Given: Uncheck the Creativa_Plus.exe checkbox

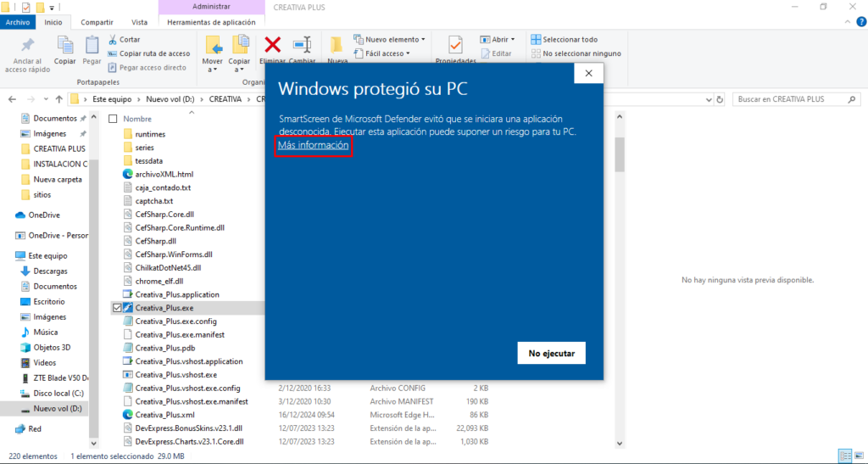Looking at the screenshot, I should pyautogui.click(x=117, y=308).
